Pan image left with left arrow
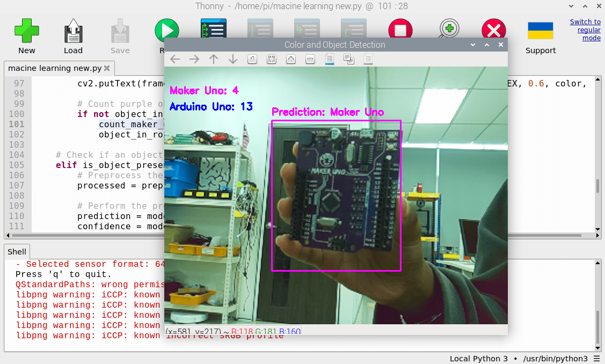Viewport: 605px width, 364px height. 175,59
